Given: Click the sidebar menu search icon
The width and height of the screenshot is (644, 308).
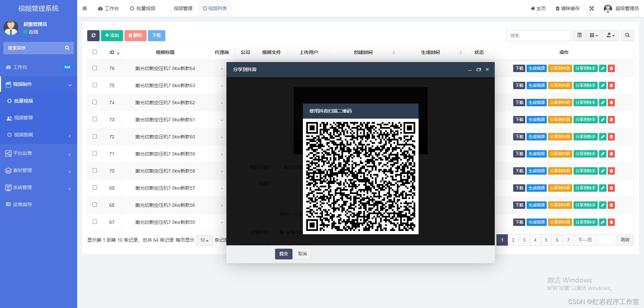Looking at the screenshot, I should pyautogui.click(x=67, y=48).
